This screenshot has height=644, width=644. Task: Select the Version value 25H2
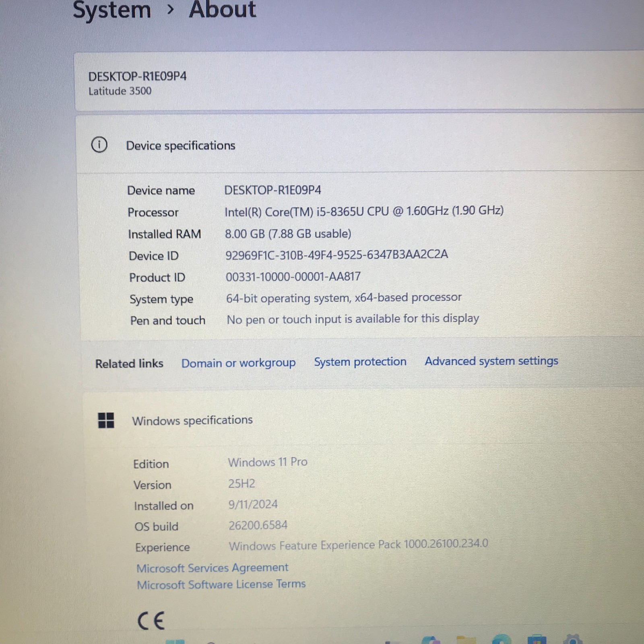242,483
